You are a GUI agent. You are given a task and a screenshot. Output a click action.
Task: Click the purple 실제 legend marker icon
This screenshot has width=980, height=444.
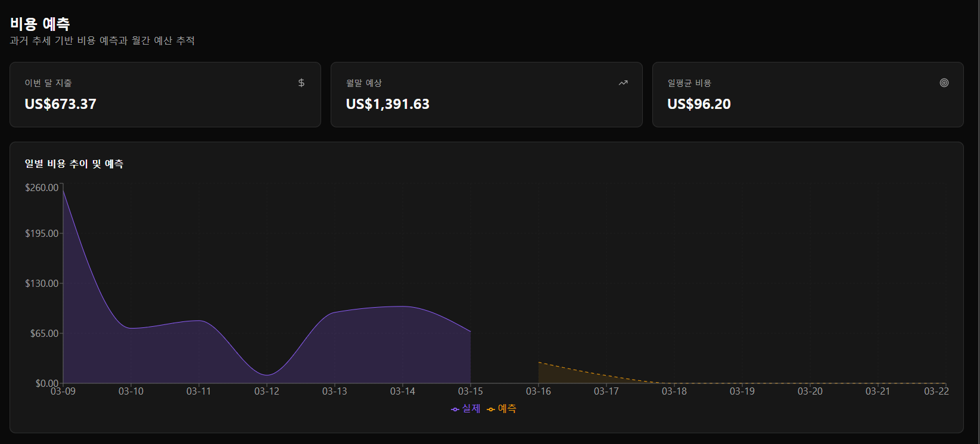tap(455, 409)
